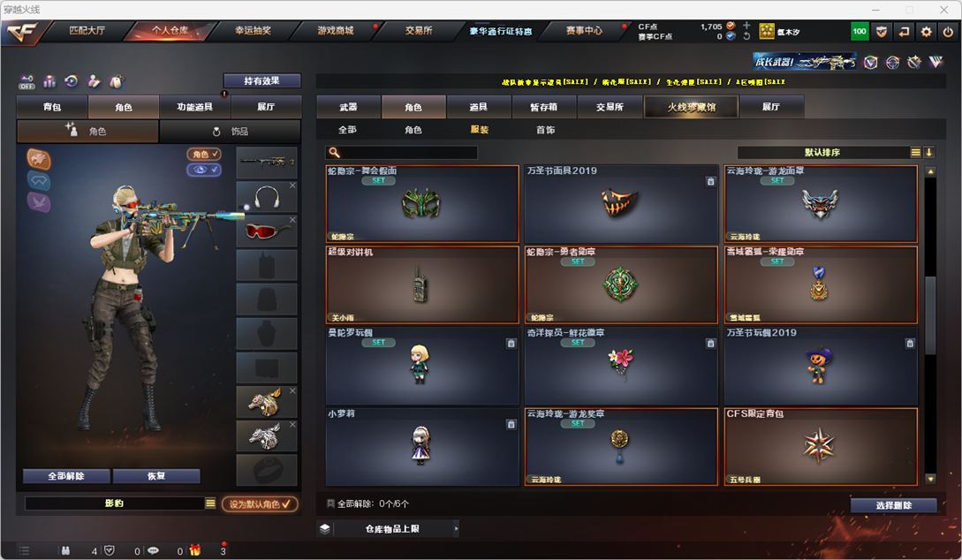Open 幸运抽奖 in top navigation
The width and height of the screenshot is (962, 560).
[x=253, y=31]
